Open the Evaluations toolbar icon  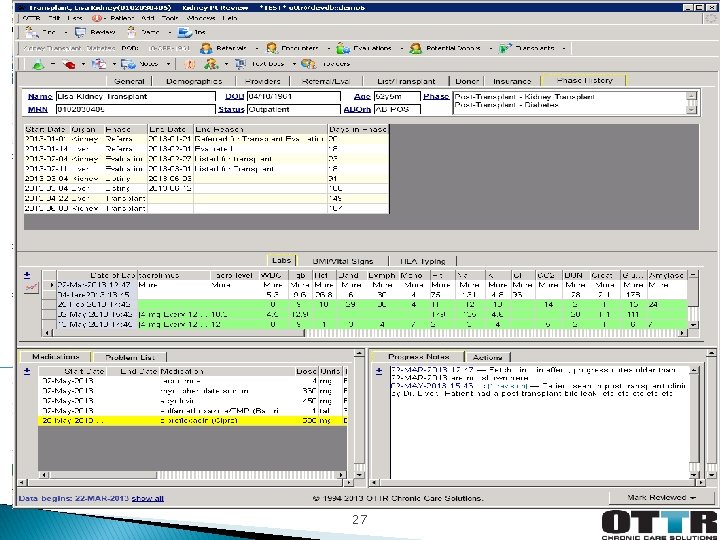point(344,47)
